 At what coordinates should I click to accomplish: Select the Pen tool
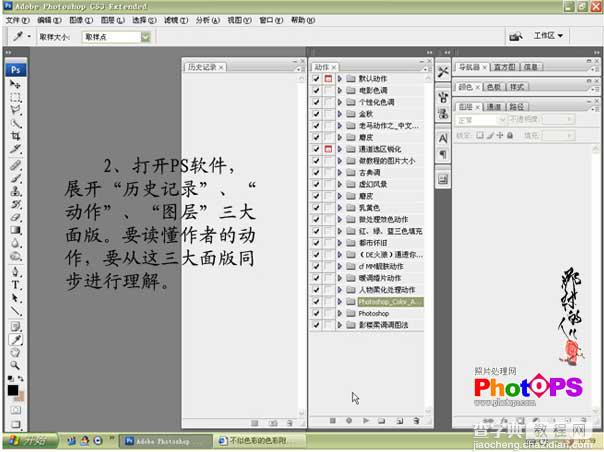click(15, 272)
